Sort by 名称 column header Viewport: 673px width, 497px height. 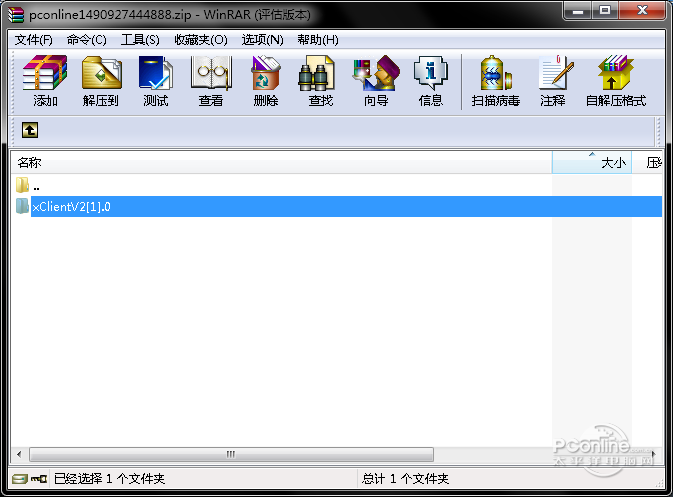click(x=281, y=163)
